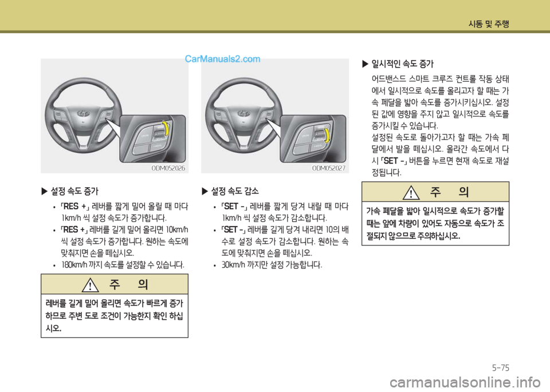
Task: Click the page header '시동 및 주행'
Action: [489, 24]
